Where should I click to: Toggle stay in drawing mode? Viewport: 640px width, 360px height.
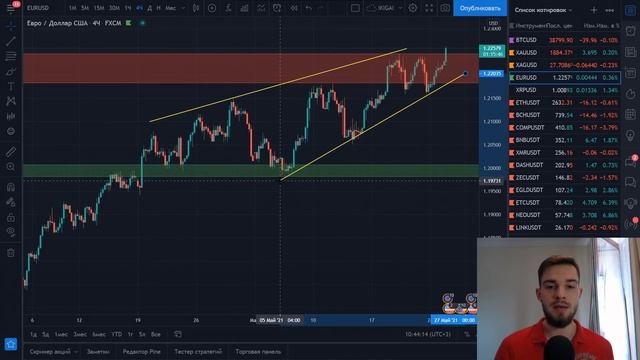point(11,202)
